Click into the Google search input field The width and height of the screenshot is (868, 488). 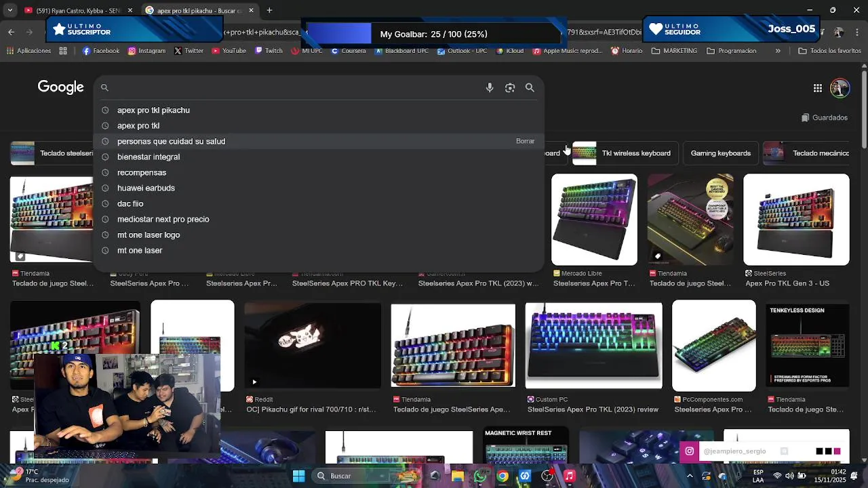[x=295, y=87]
